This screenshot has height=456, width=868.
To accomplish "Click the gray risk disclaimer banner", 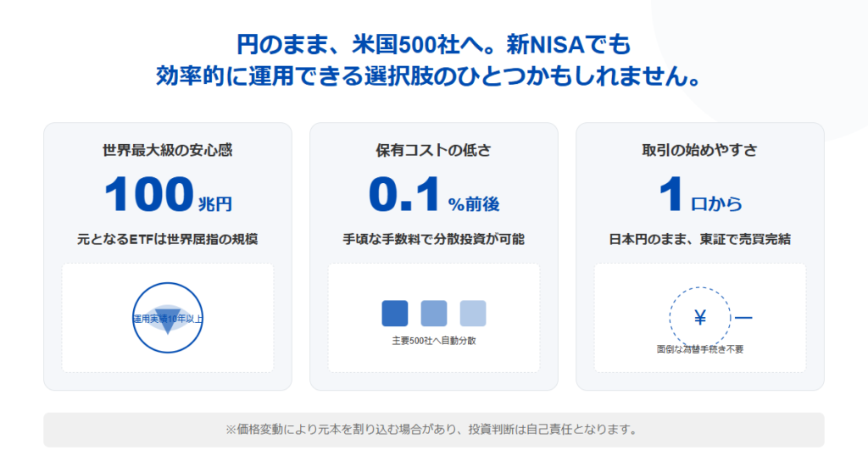I will click(433, 430).
